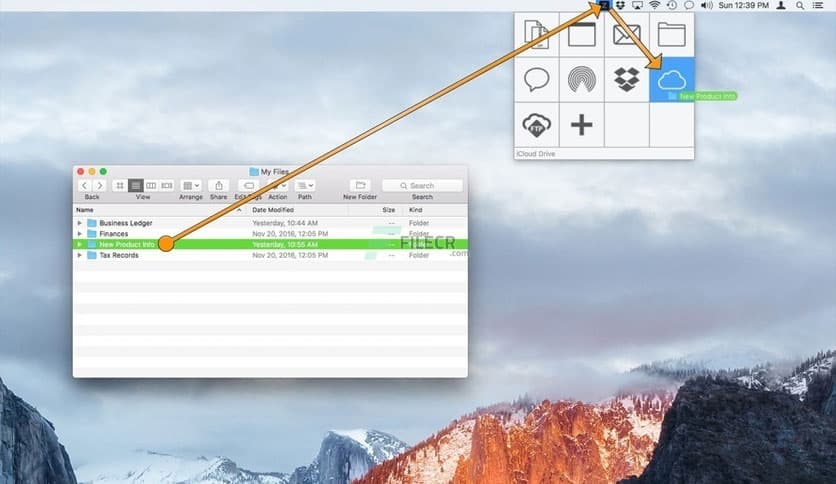Image resolution: width=836 pixels, height=484 pixels.
Task: Sort by the Size column header
Action: click(389, 210)
